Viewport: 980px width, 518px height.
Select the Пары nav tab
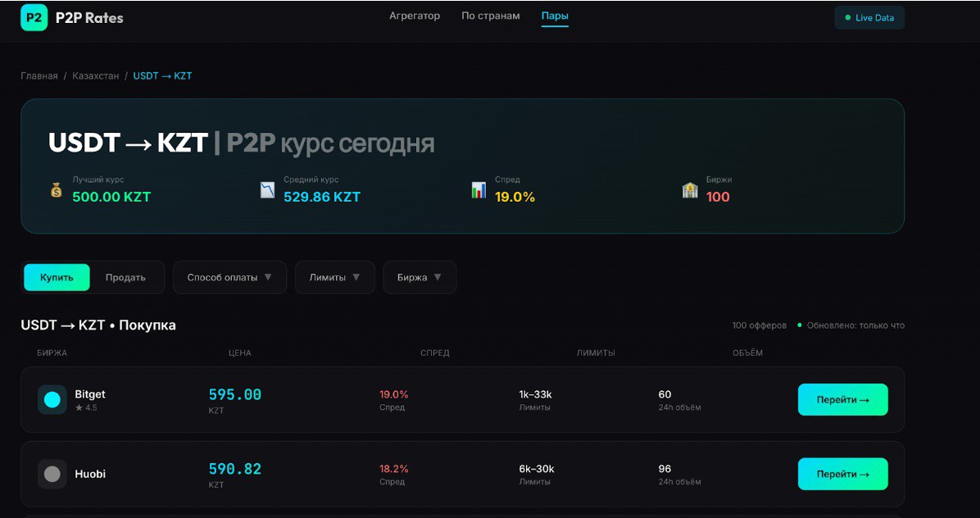pyautogui.click(x=555, y=16)
